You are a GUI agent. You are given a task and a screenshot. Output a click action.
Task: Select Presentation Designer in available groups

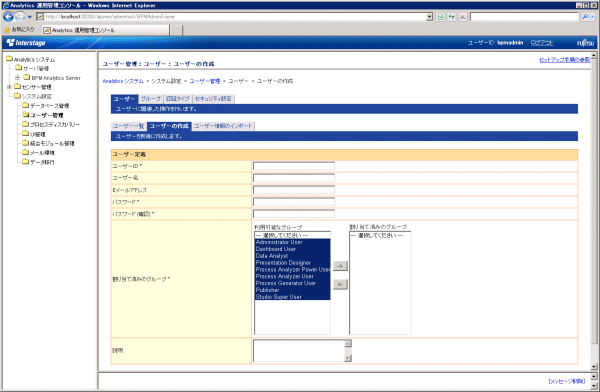pyautogui.click(x=292, y=263)
